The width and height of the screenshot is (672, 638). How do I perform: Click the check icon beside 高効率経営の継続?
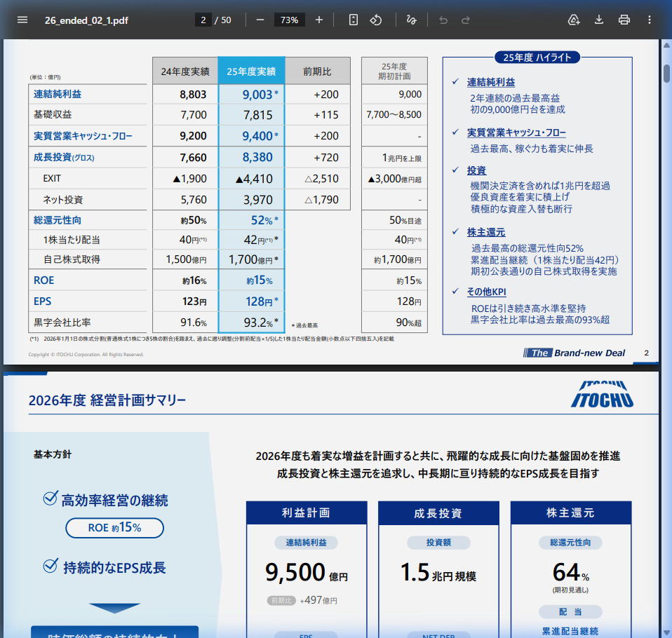pos(50,498)
